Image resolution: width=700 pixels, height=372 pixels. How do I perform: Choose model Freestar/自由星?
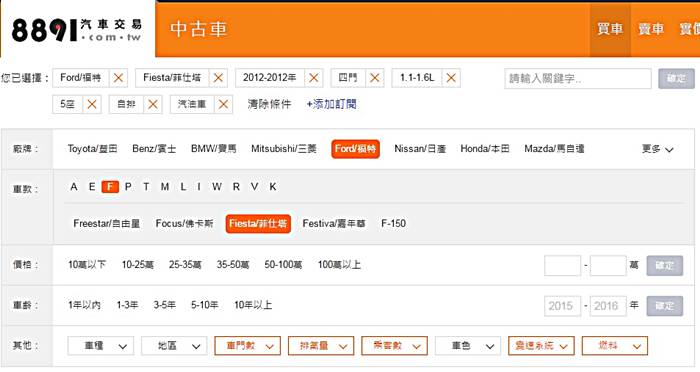107,223
